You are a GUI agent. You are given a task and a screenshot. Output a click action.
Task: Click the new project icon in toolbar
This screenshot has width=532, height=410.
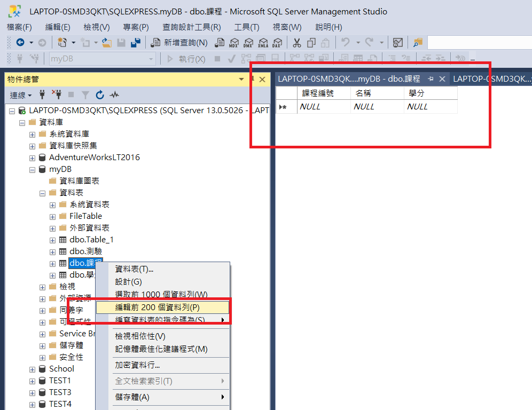62,42
